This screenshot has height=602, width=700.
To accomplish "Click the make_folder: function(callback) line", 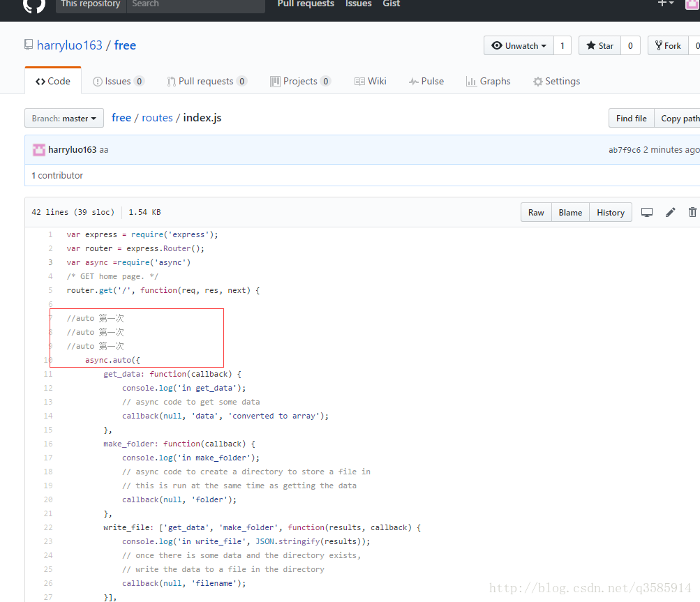I will point(179,444).
